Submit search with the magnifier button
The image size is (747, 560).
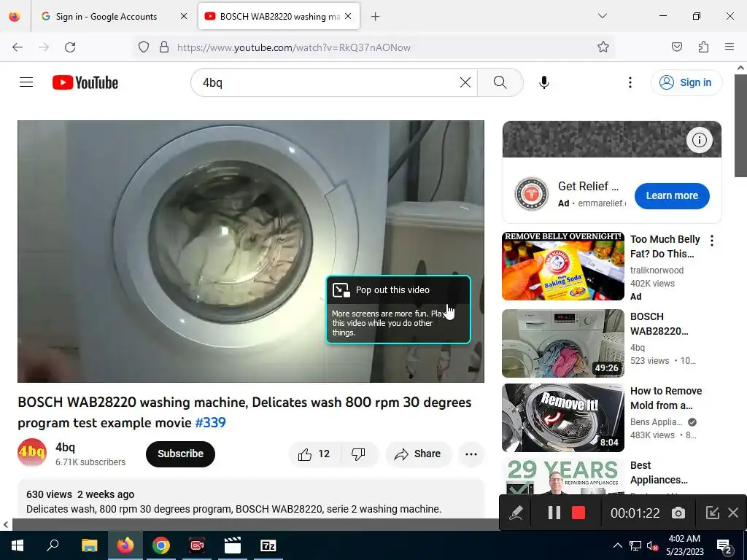coord(500,82)
